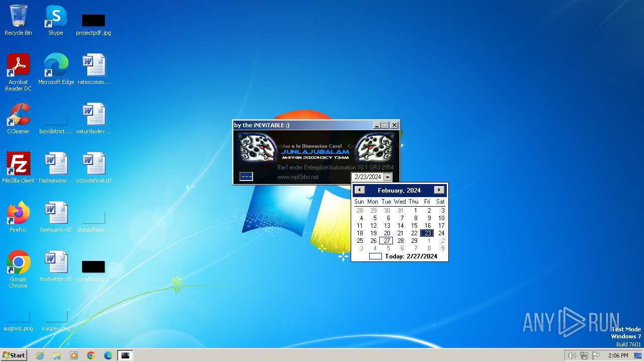Click the right jaguar logo image

pyautogui.click(x=375, y=148)
